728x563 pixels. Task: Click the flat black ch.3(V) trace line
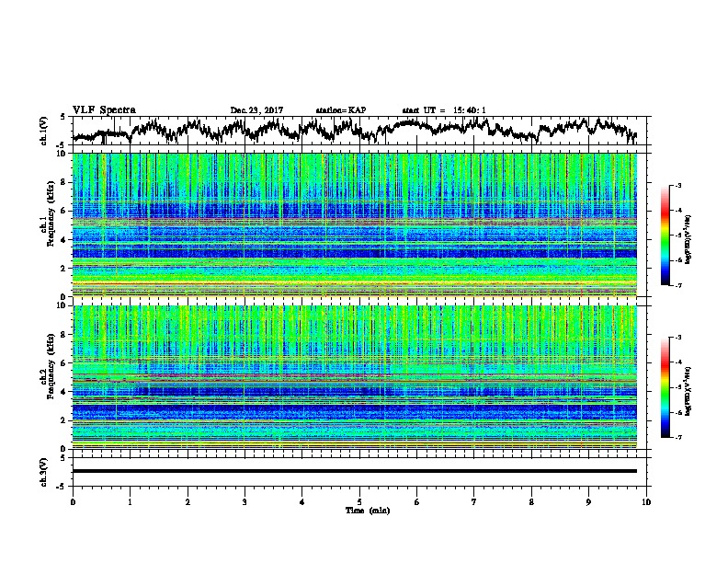tap(355, 471)
